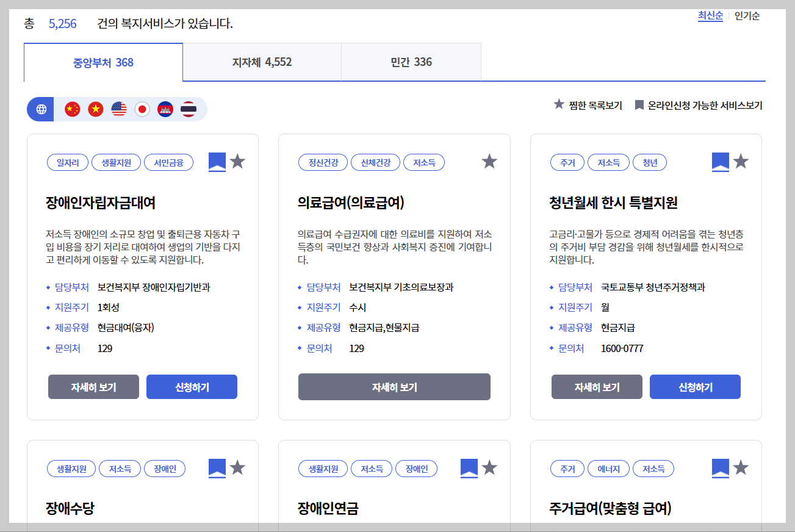
Task: Select the Thailand flag language option
Action: tap(189, 109)
